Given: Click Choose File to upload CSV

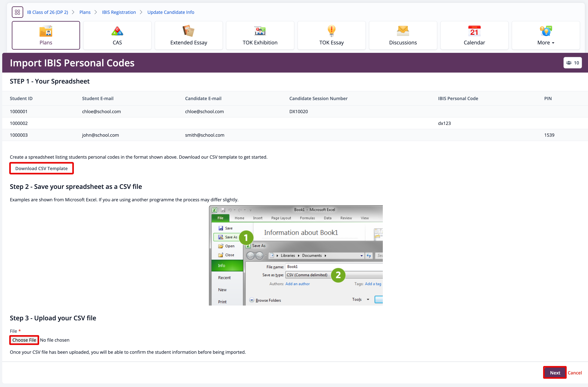Looking at the screenshot, I should tap(24, 340).
